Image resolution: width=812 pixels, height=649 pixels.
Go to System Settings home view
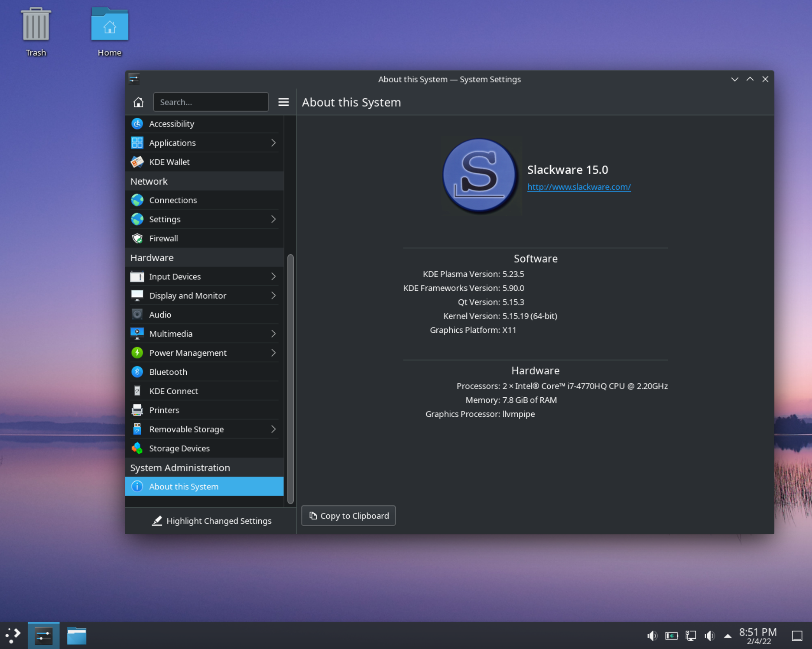click(138, 102)
